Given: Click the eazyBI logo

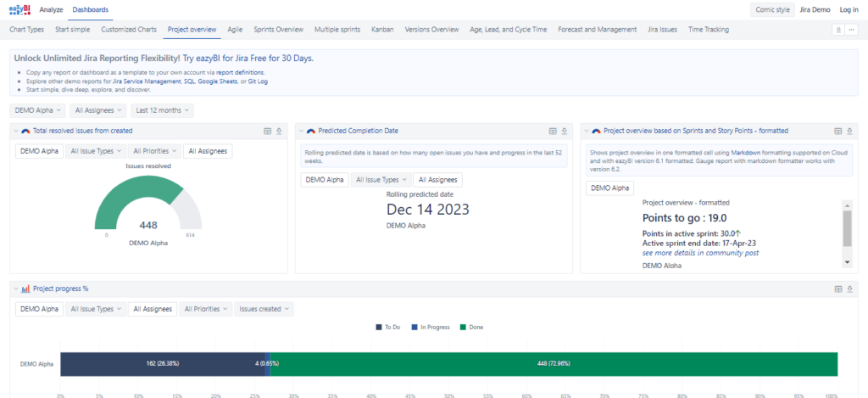Looking at the screenshot, I should [x=20, y=9].
